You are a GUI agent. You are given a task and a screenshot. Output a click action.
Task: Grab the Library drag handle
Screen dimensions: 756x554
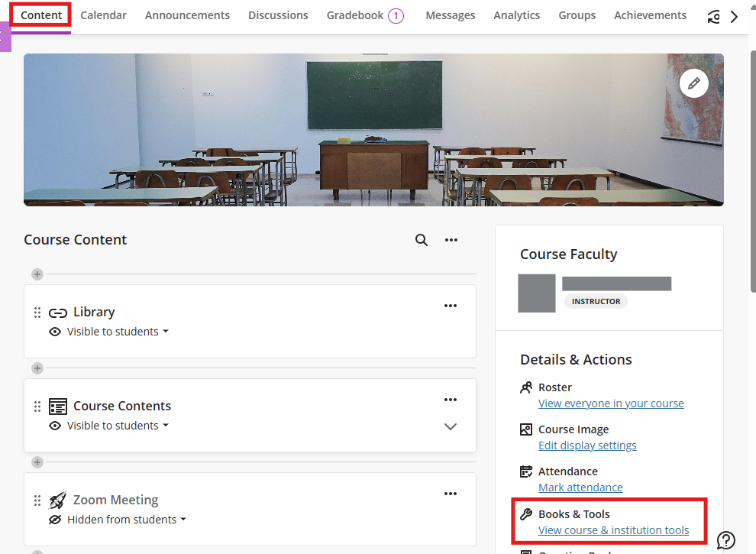click(37, 313)
